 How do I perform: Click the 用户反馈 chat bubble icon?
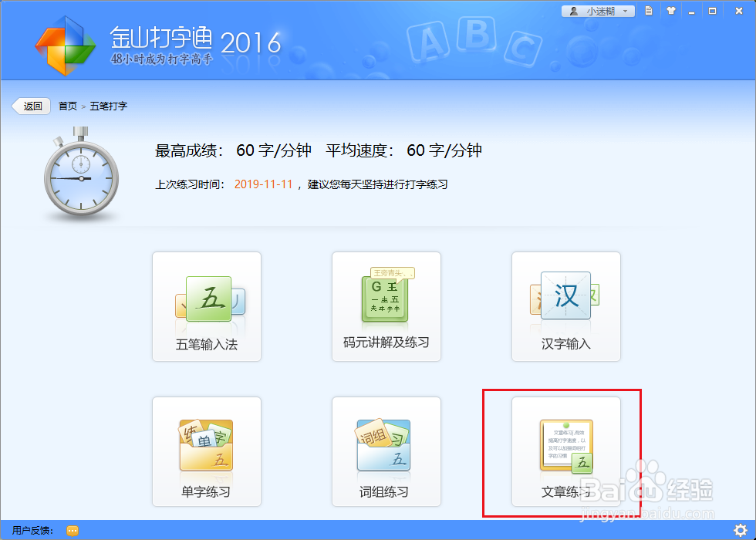73,531
